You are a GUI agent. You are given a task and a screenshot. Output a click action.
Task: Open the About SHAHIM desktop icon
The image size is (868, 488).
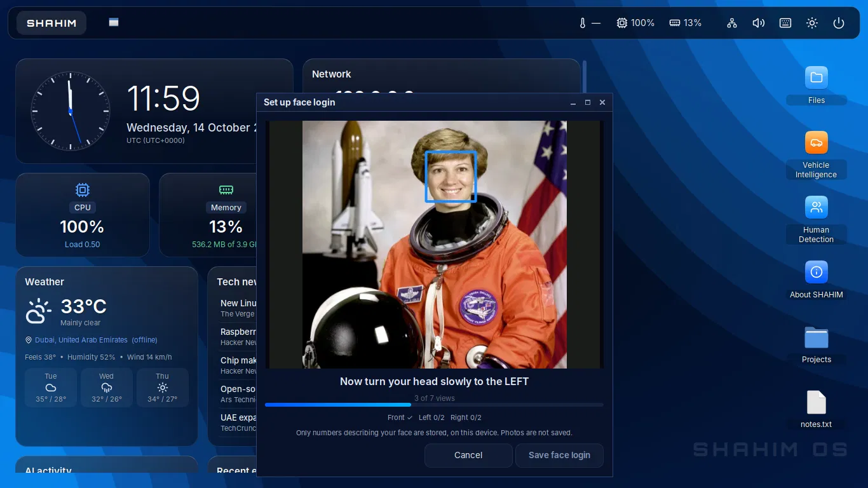click(817, 280)
